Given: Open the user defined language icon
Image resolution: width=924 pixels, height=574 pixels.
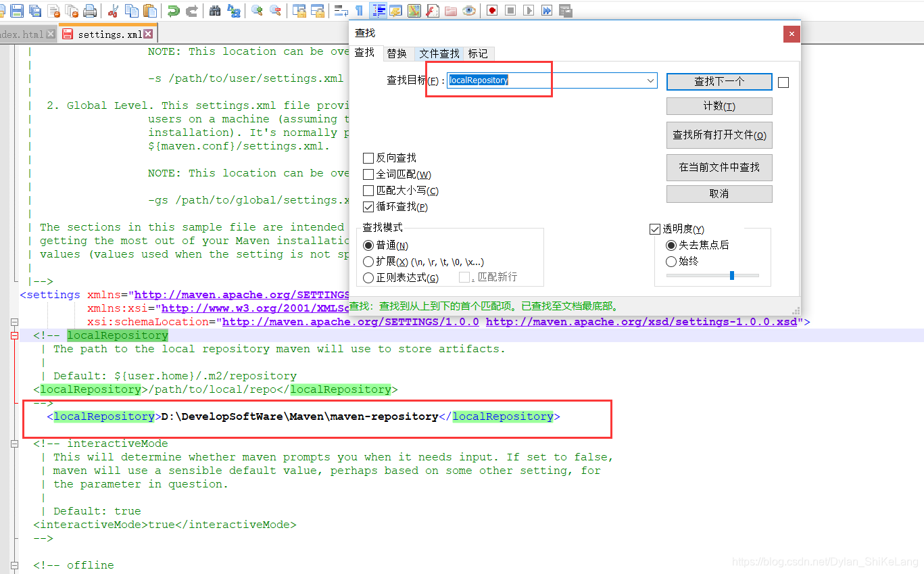Looking at the screenshot, I should pyautogui.click(x=395, y=11).
